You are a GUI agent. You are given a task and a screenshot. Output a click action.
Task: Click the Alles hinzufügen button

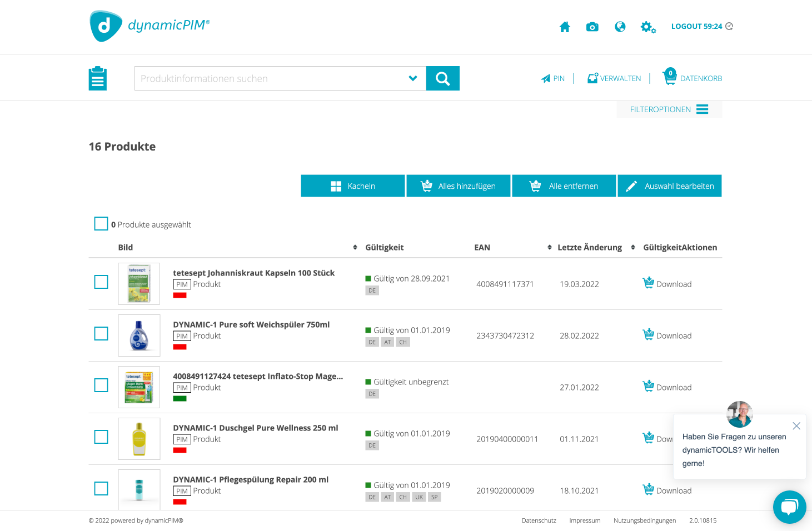coord(459,186)
